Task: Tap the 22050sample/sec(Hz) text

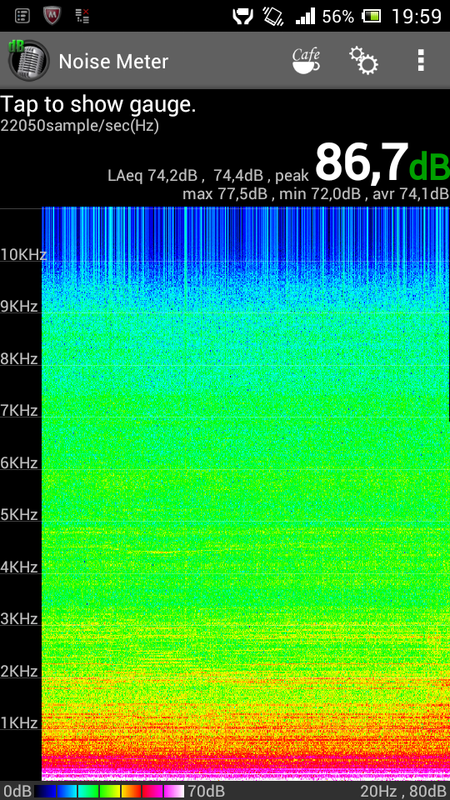Action: pyautogui.click(x=80, y=126)
